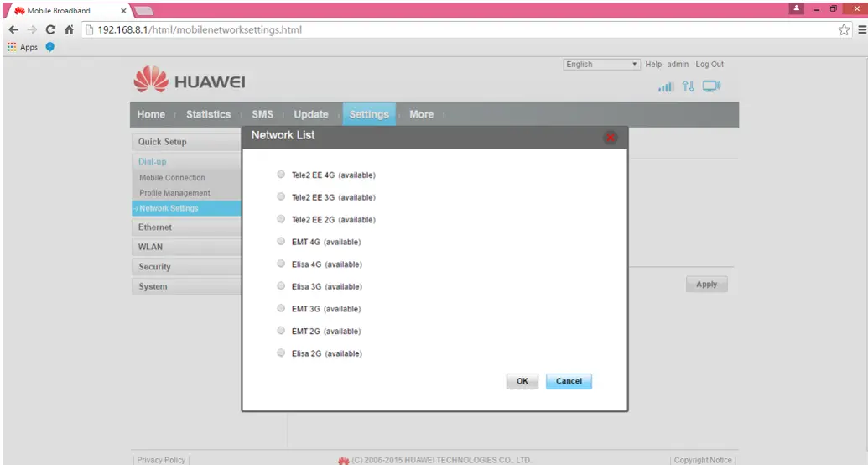Open the Update tab
This screenshot has height=465, width=868.
click(310, 114)
